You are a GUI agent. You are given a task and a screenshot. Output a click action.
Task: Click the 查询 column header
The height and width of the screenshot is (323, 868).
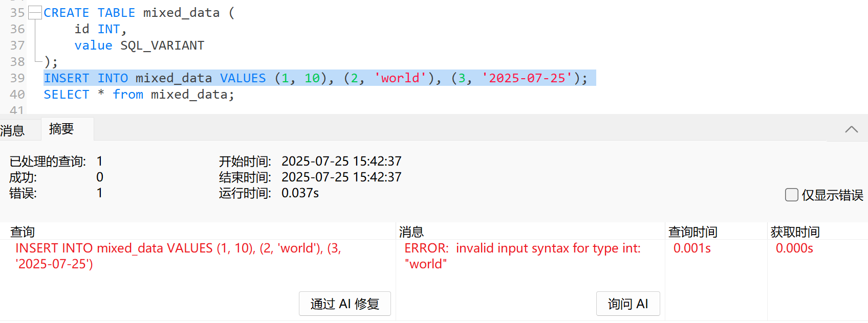23,232
